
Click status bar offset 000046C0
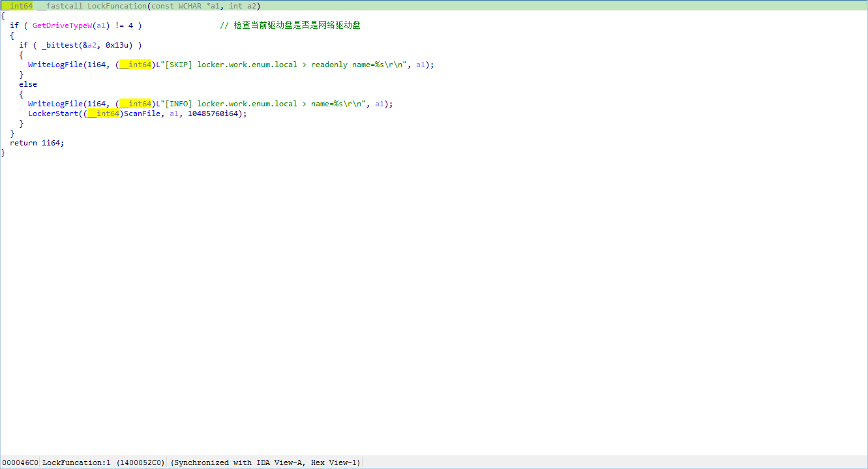[x=20, y=462]
